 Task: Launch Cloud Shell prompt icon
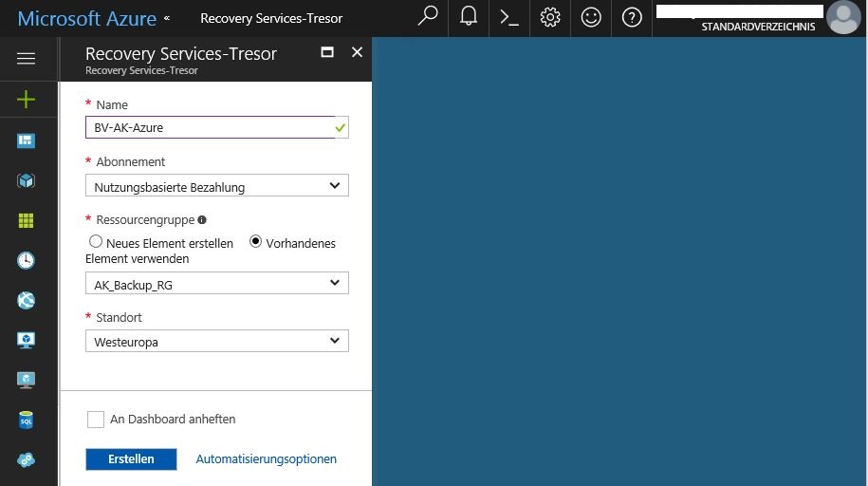click(x=509, y=18)
